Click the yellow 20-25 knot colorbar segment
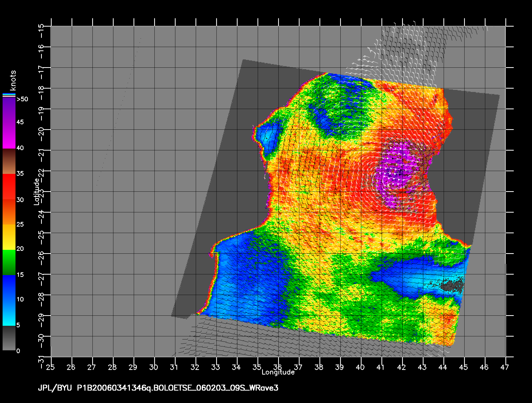This screenshot has height=403, width=532. [9, 237]
